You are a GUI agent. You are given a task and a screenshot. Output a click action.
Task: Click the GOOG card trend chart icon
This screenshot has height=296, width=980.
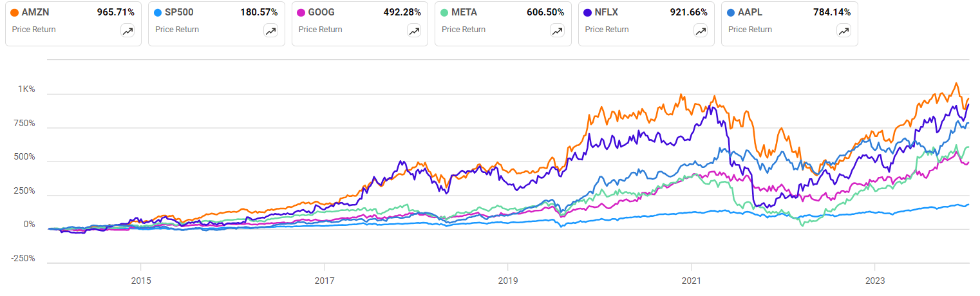click(414, 30)
